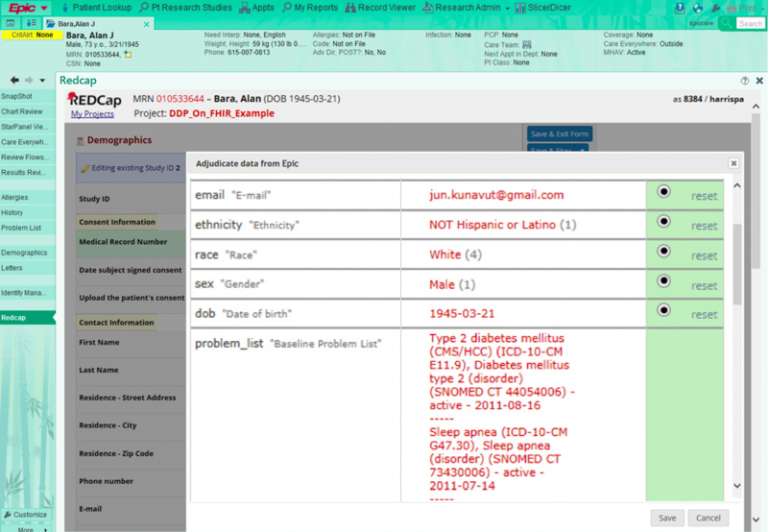Open the Letters activity
Screen dimensions: 768x532
(x=28, y=268)
